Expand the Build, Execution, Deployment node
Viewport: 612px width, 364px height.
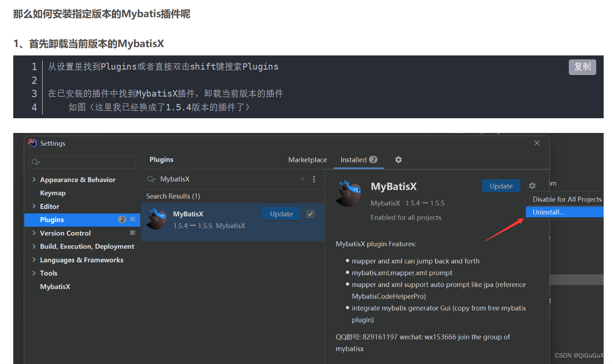coord(33,246)
